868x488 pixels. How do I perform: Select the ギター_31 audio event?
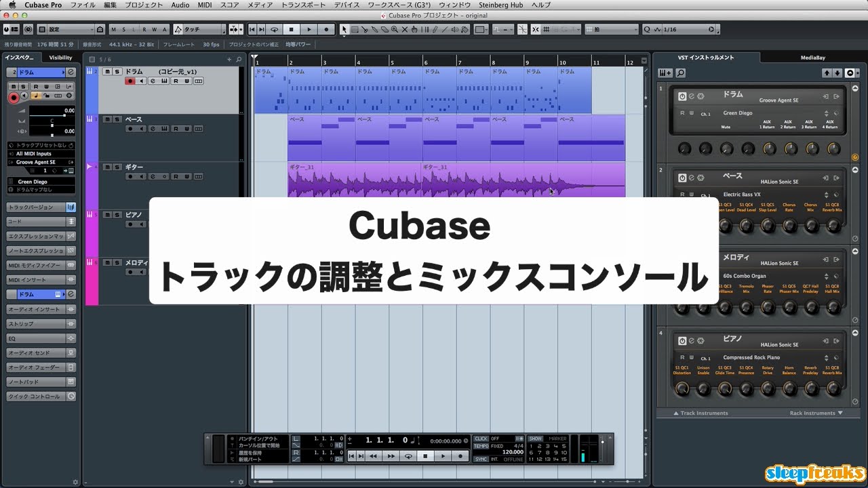pos(355,180)
